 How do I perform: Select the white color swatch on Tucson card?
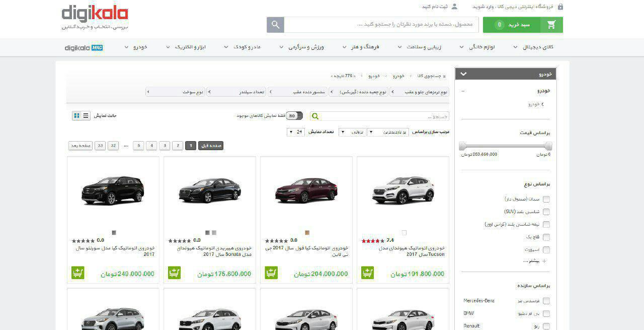point(404,233)
